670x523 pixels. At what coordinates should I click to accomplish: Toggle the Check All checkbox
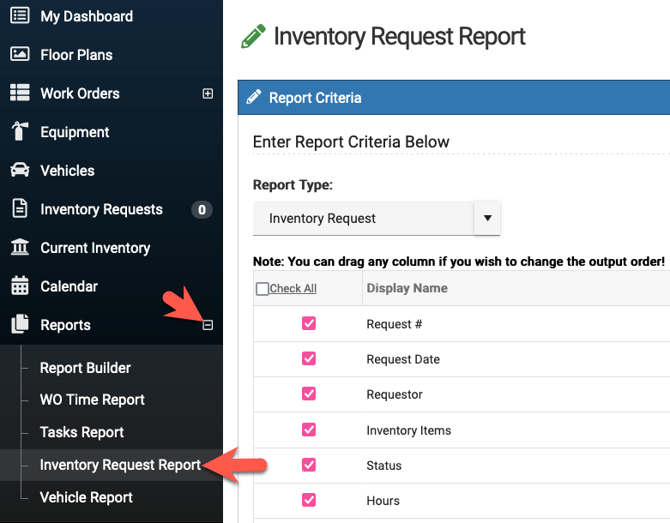[x=263, y=289]
